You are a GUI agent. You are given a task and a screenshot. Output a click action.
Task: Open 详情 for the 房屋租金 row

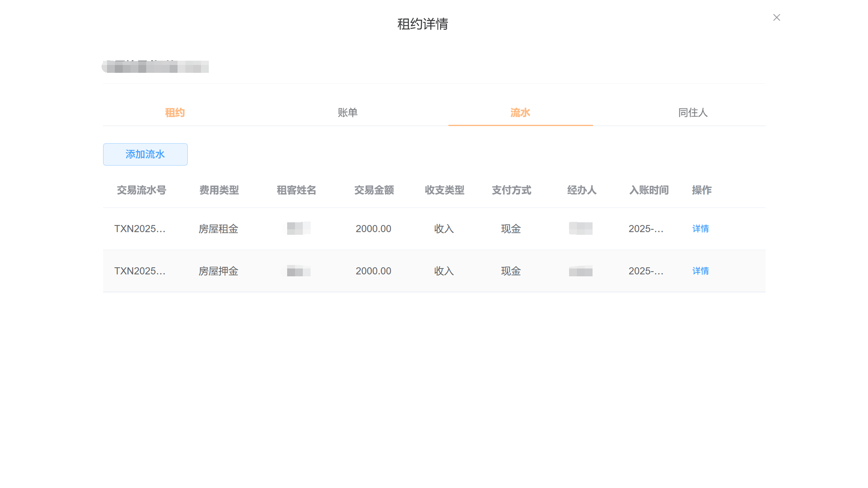tap(700, 229)
